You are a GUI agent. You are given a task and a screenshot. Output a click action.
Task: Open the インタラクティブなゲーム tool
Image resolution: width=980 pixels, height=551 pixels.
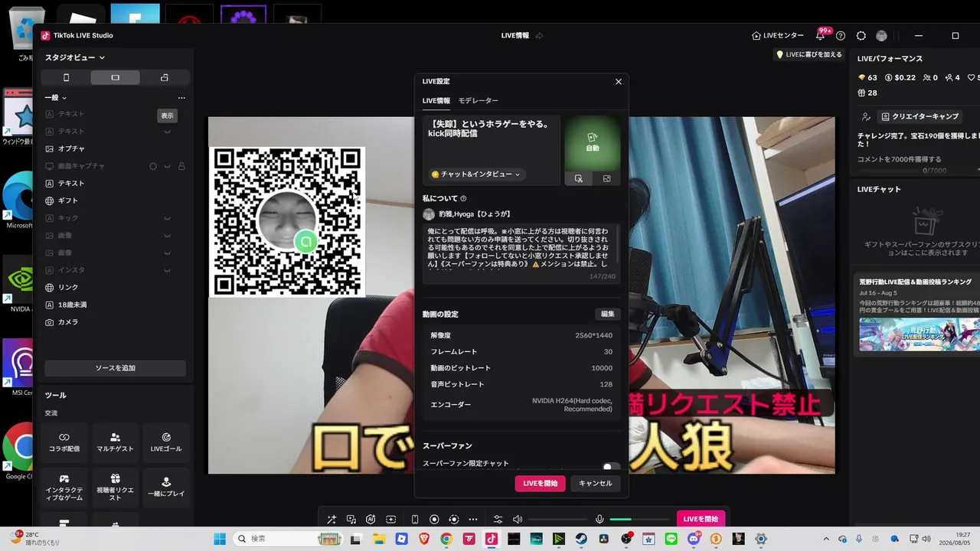64,487
